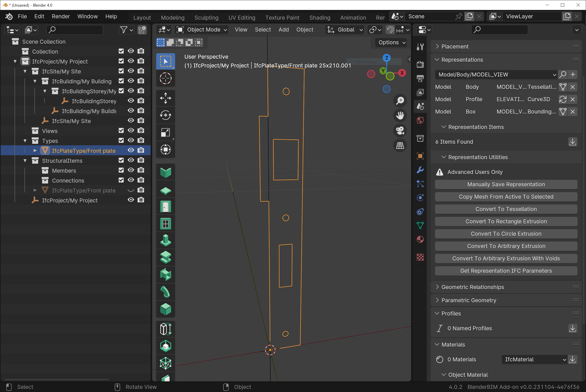The width and height of the screenshot is (586, 392).
Task: Expand the Placement panel
Action: 437,47
